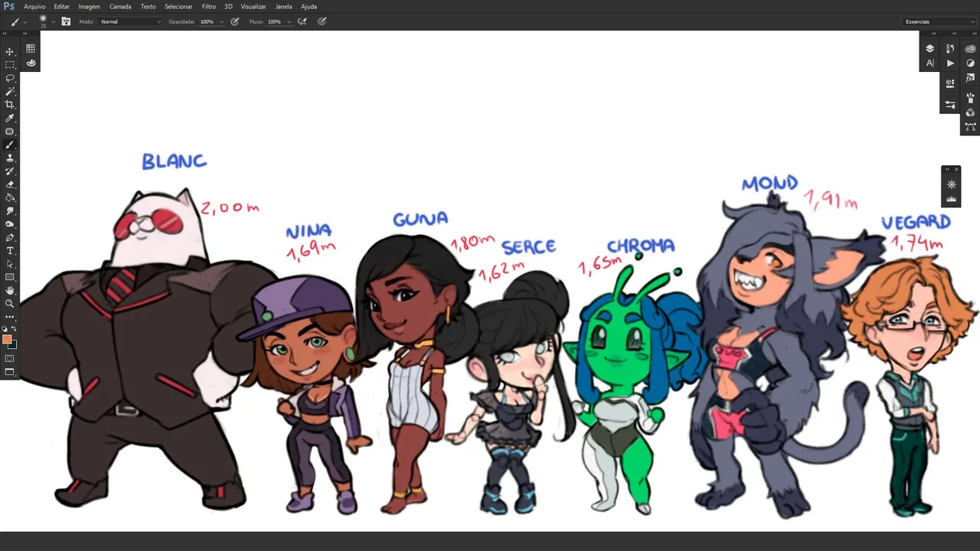Expand the Essenciais workspace dropdown
The image size is (980, 551).
[x=939, y=21]
